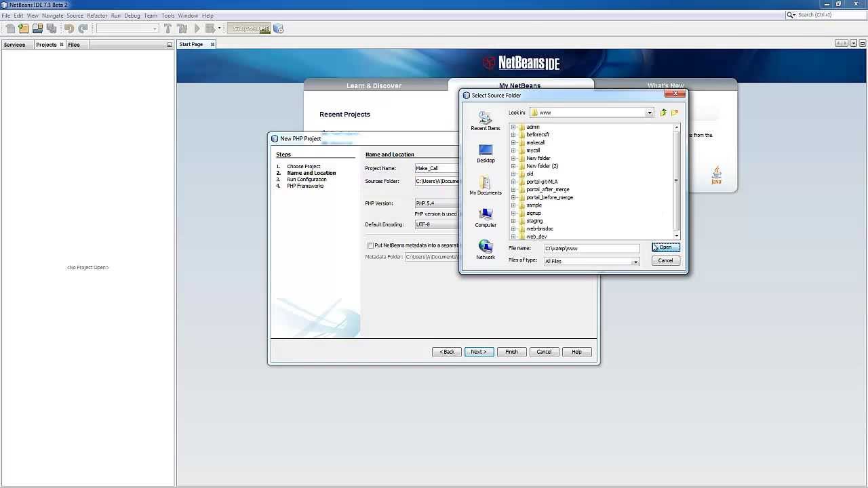Screen dimensions: 868x488
Task: Click the Project Name field
Action: click(437, 168)
